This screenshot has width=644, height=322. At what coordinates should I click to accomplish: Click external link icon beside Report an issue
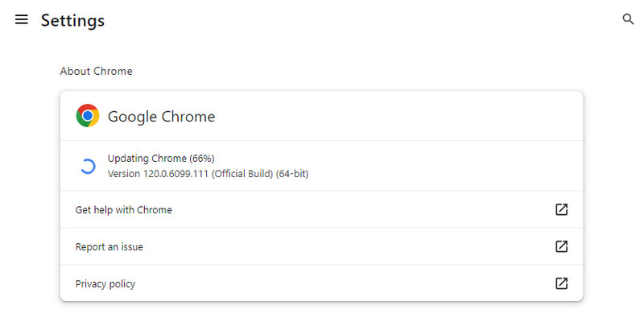point(562,246)
